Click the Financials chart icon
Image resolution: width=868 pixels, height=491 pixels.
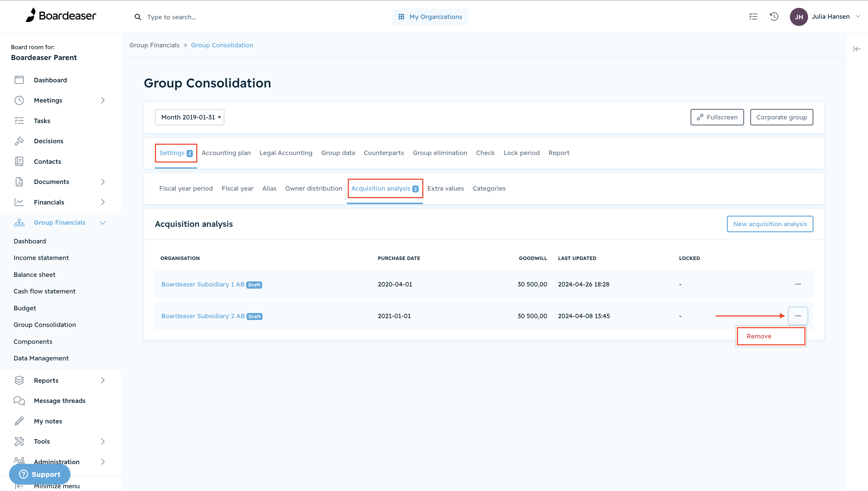tap(19, 202)
